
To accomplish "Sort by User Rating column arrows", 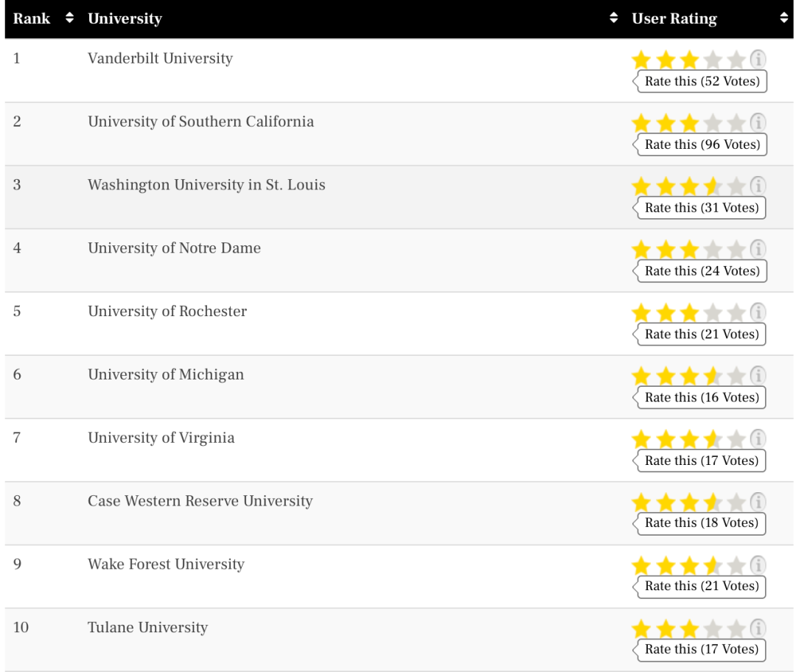I will coord(783,19).
